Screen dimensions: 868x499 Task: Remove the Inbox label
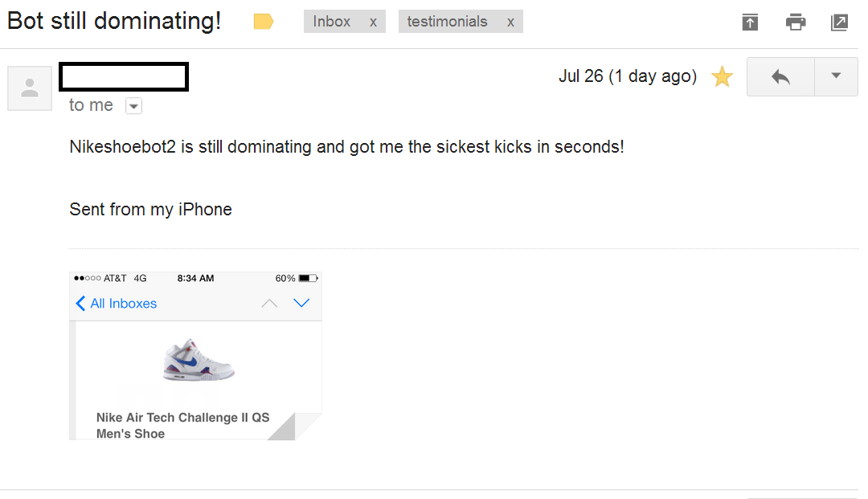click(373, 22)
